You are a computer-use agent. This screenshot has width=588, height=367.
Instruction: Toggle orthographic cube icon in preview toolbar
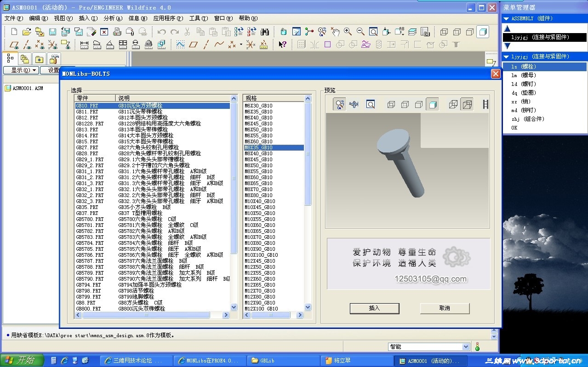point(453,104)
